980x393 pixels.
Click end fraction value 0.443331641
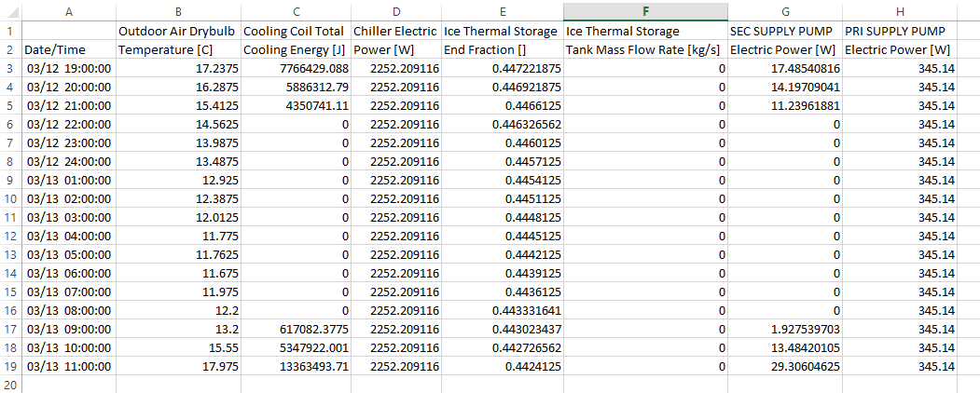tap(502, 311)
